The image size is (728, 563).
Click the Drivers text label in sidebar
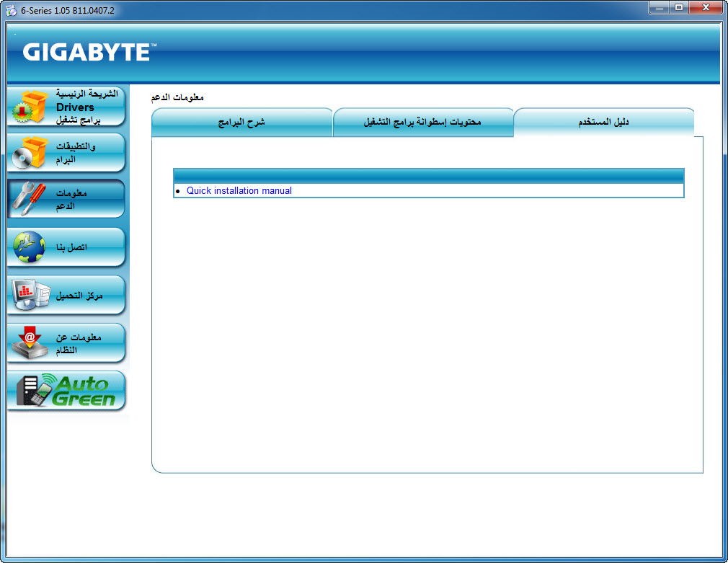click(x=75, y=107)
